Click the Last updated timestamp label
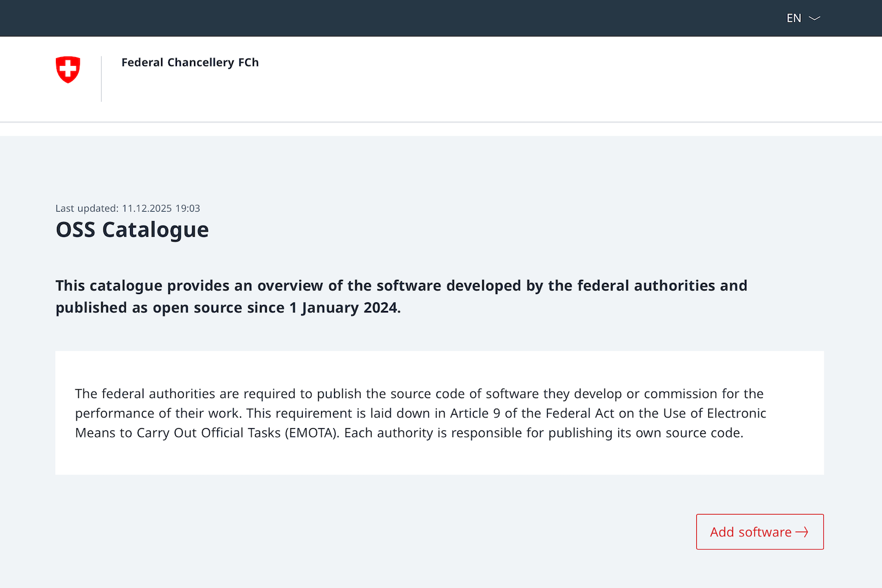 [x=86, y=208]
